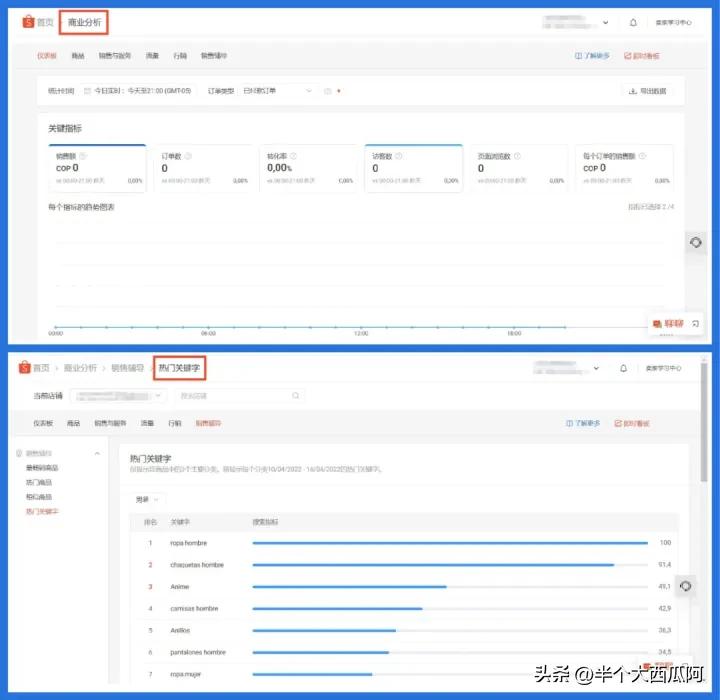Select the 销售额 metric card
The width and height of the screenshot is (720, 700).
[97, 168]
